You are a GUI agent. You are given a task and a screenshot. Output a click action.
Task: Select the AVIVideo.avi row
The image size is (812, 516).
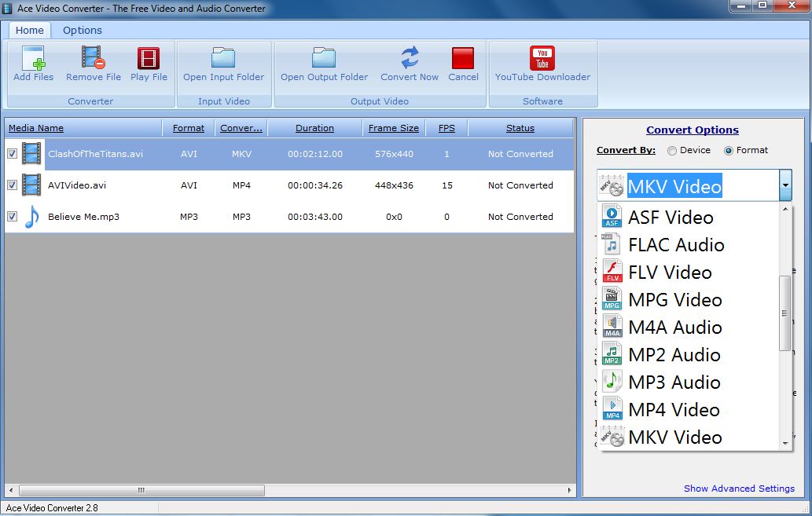77,185
